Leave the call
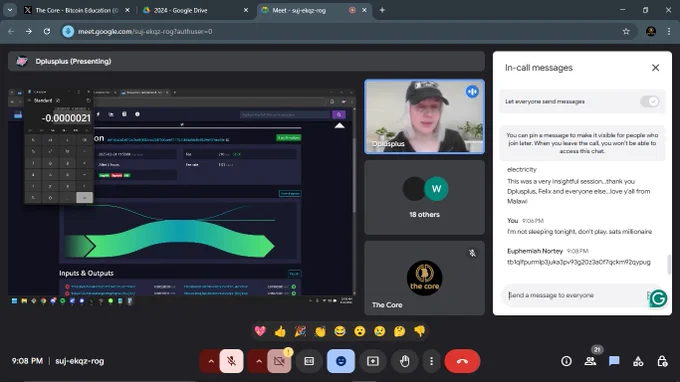 [462, 361]
